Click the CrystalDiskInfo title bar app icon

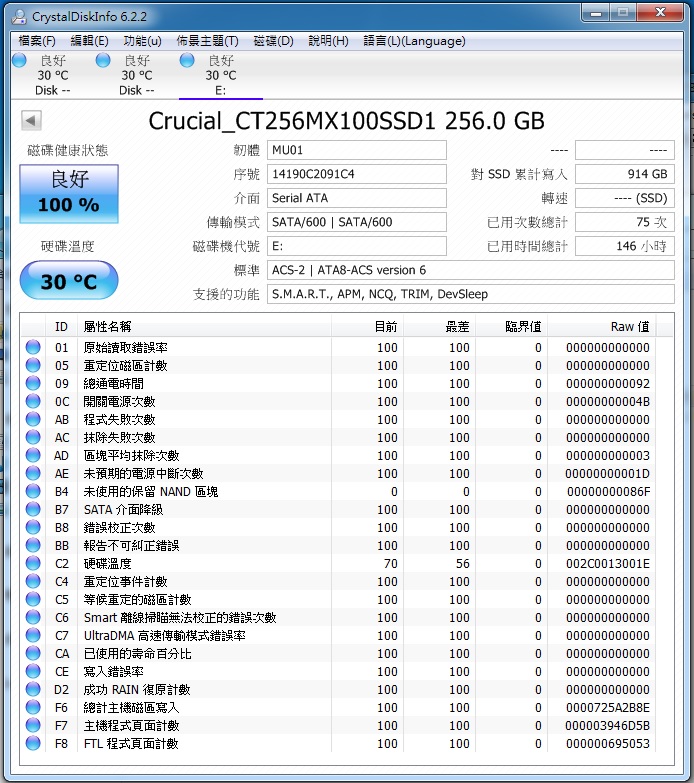tap(19, 17)
